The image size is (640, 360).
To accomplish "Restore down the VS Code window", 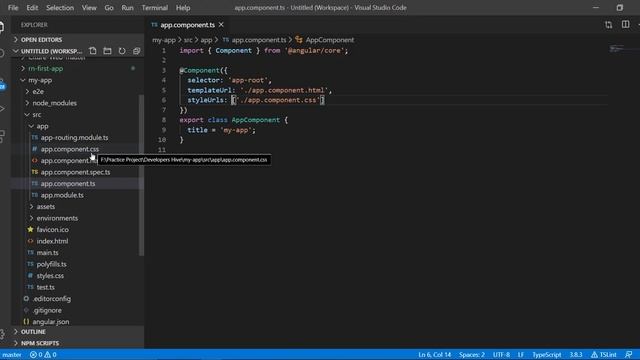I will tap(620, 8).
